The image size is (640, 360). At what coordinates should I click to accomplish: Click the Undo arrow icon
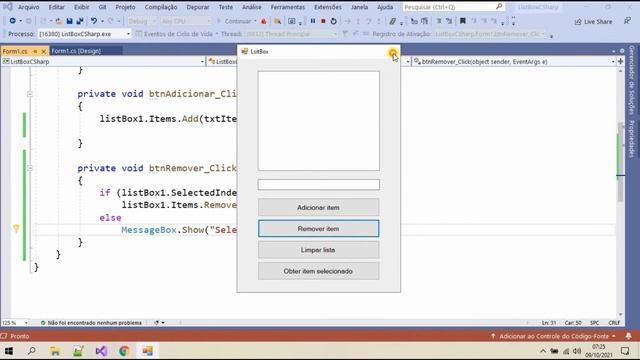tap(94, 21)
